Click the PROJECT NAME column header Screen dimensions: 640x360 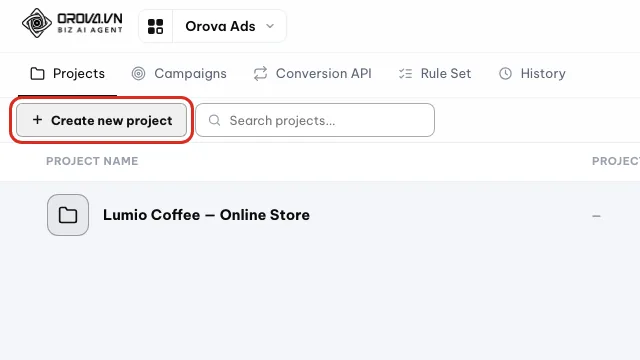click(92, 161)
